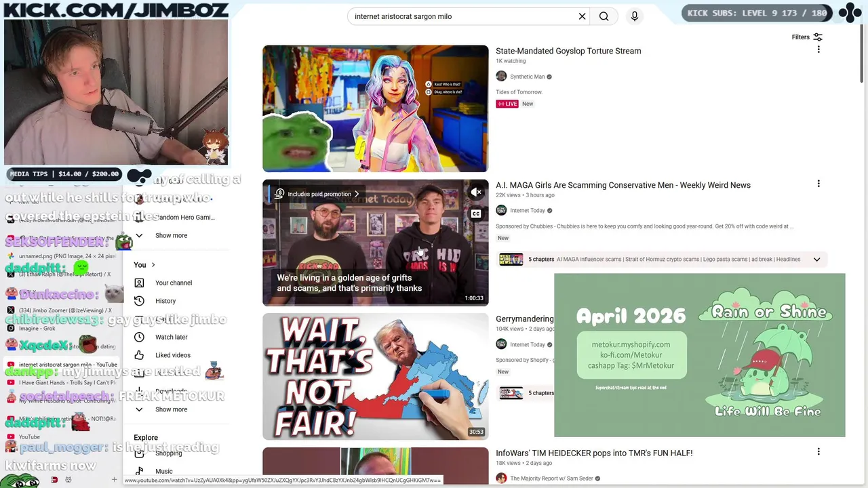Open Synthetic Man channel name
Viewport: 868px width, 488px height.
coord(528,77)
